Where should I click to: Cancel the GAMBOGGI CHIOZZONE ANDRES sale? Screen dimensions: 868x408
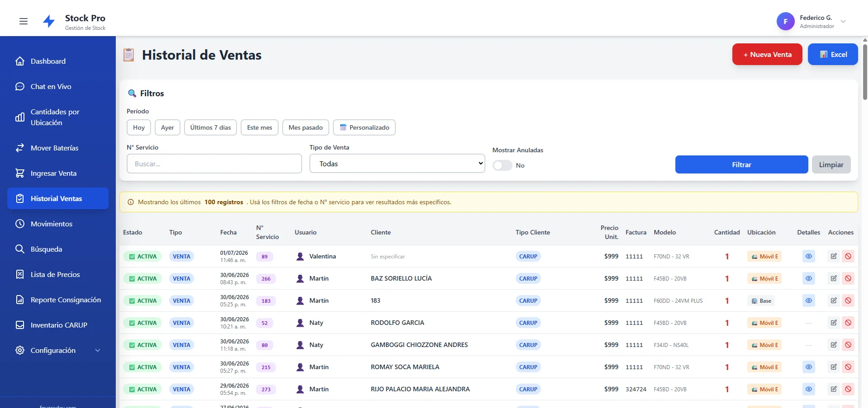(848, 345)
